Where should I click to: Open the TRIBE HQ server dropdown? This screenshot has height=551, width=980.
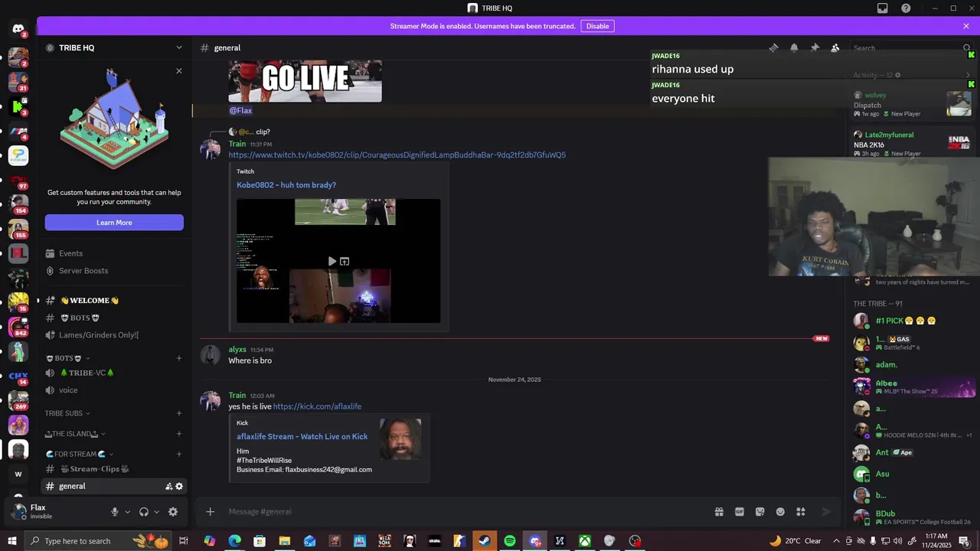pyautogui.click(x=115, y=47)
